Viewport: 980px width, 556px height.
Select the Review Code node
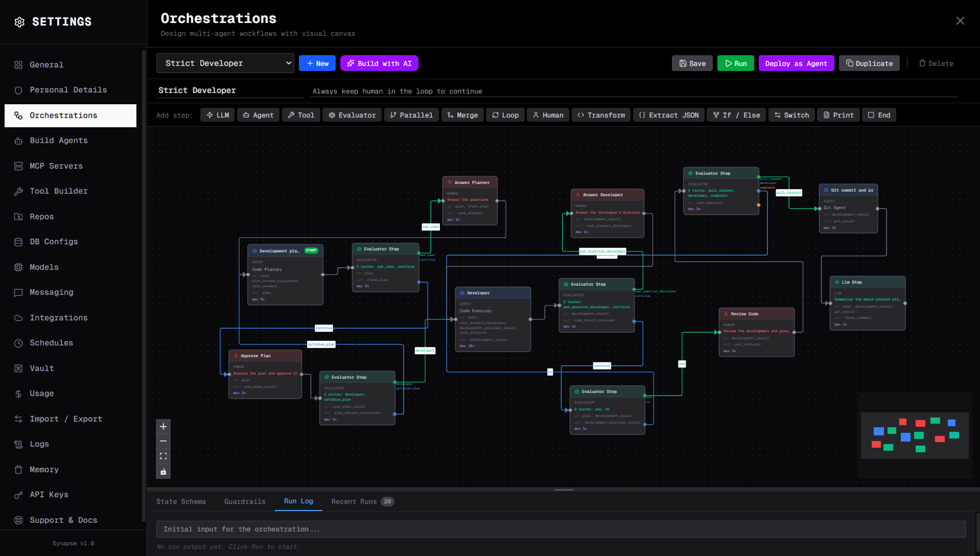click(x=756, y=332)
